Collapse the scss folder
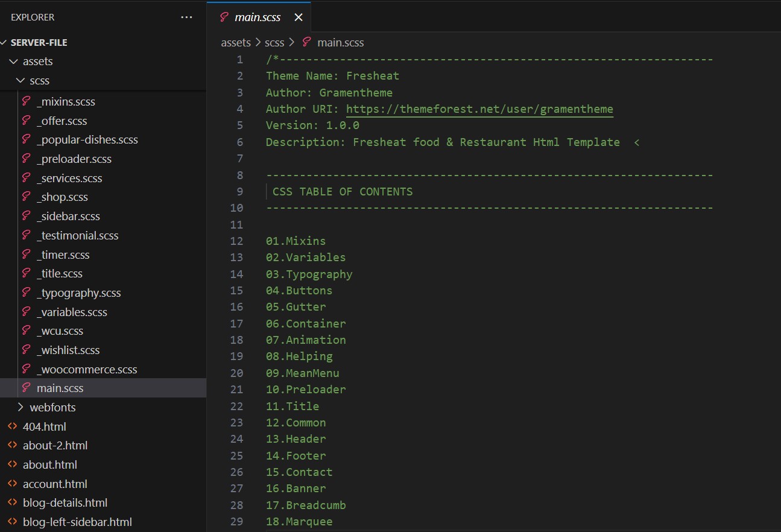 (x=21, y=80)
